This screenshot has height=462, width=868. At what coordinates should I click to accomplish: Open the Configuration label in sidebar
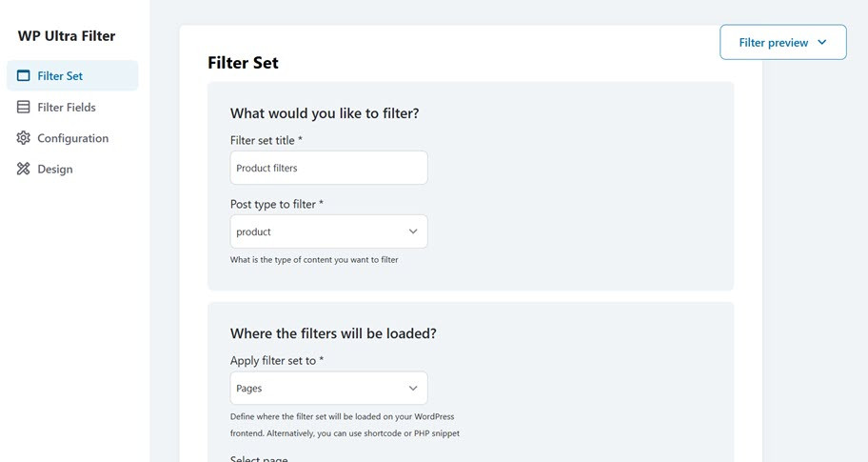pos(73,138)
